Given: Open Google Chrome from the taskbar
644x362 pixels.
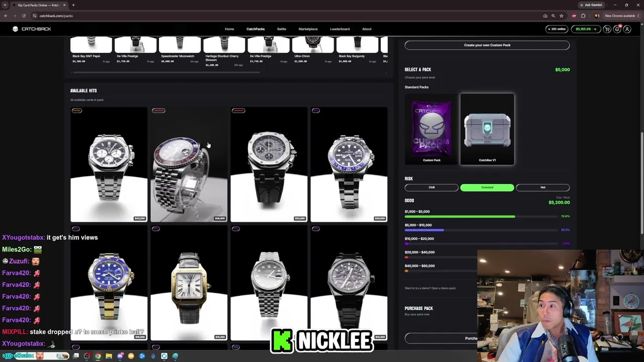Looking at the screenshot, I should coord(98,356).
